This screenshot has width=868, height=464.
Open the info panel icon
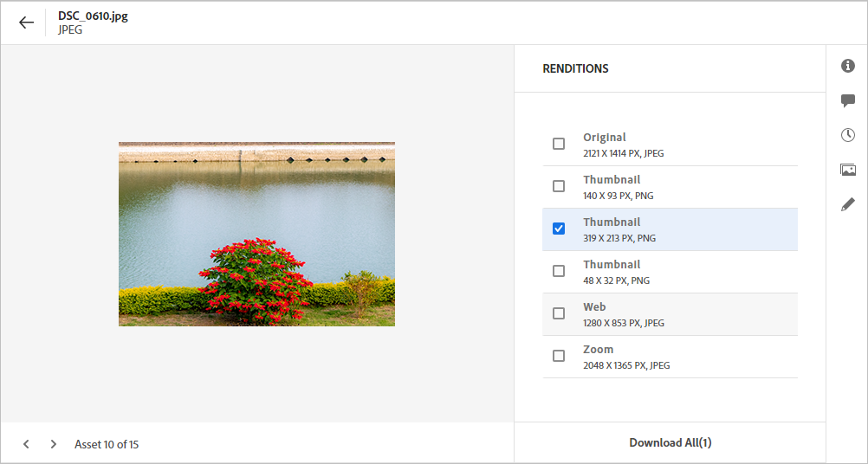click(x=848, y=66)
